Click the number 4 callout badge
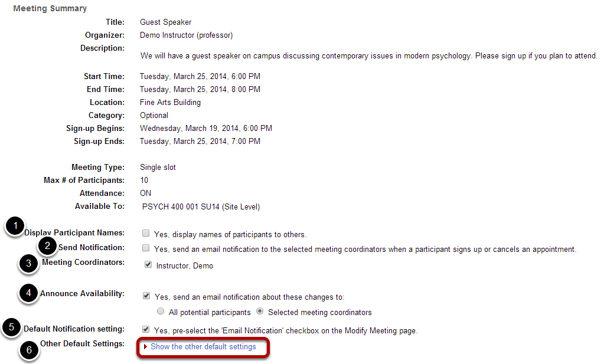Screen dimensions: 604x364 pos(28,293)
